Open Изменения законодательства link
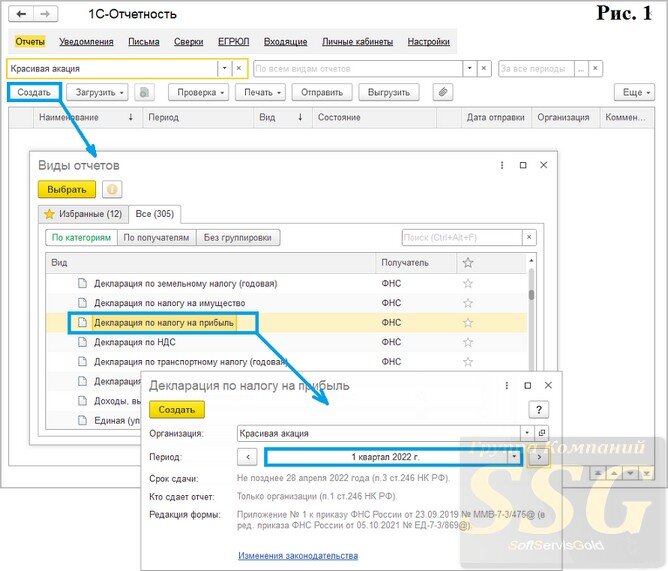 pos(298,555)
